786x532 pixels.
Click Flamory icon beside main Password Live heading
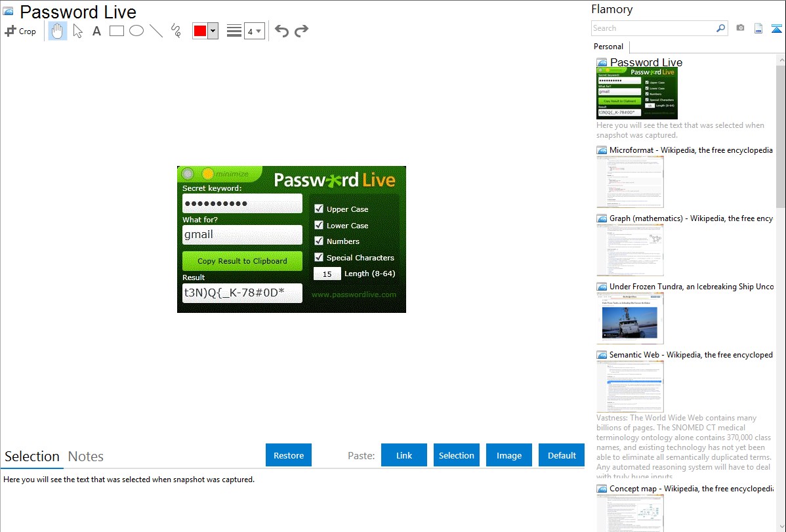coord(9,11)
